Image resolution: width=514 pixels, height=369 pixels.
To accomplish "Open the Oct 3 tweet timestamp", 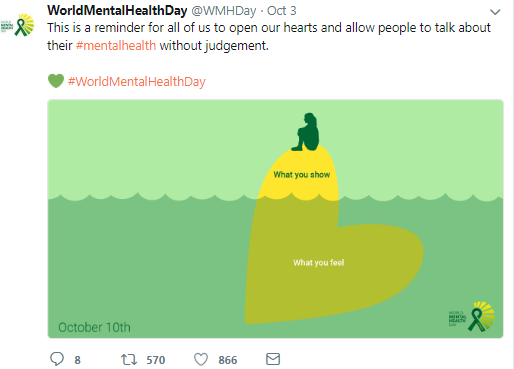I will (x=282, y=11).
